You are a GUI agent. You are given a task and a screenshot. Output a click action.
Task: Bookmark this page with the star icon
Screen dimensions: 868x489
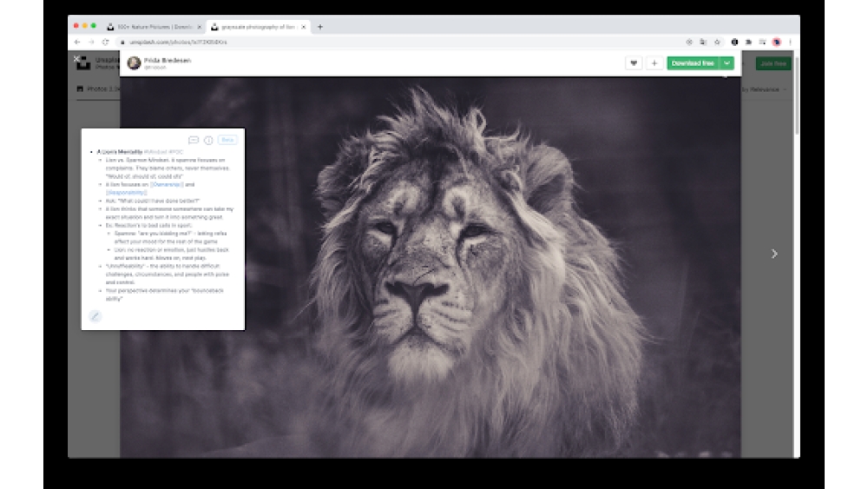718,42
